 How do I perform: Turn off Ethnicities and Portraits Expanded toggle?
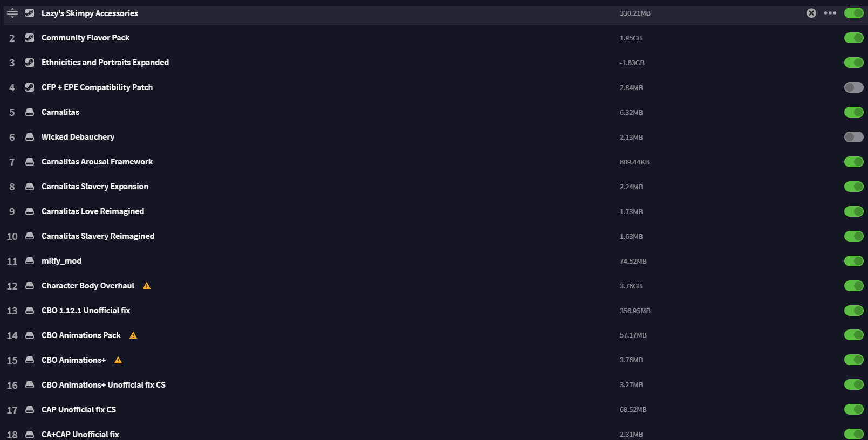[854, 63]
